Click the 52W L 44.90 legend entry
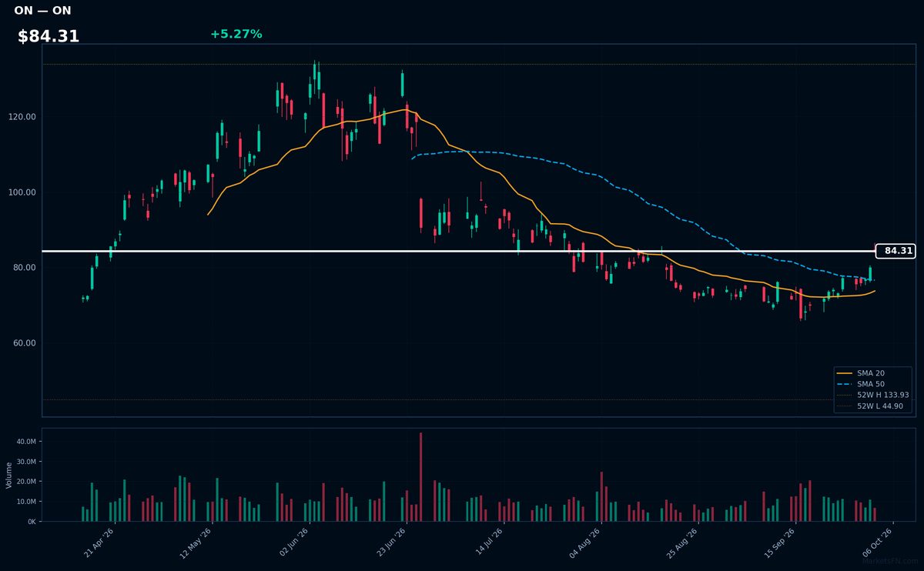The image size is (924, 571). pos(871,406)
